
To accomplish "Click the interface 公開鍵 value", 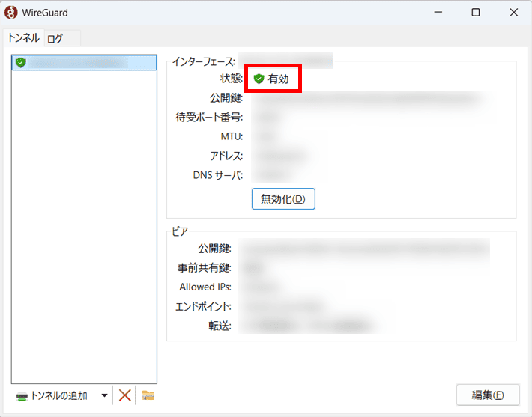I will 369,99.
